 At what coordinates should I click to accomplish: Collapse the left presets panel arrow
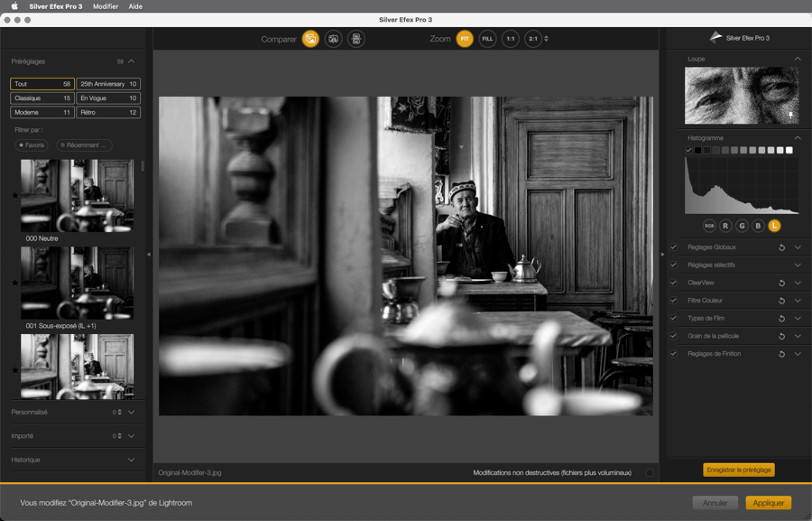pos(149,254)
